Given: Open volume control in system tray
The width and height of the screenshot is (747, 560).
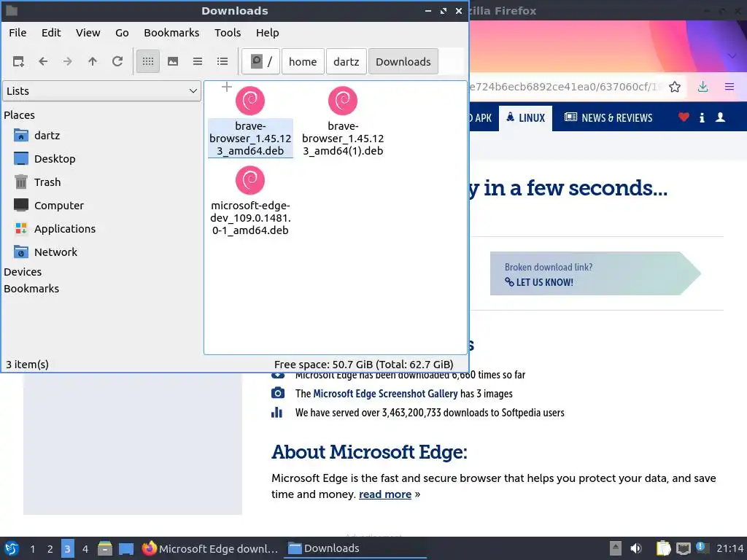Looking at the screenshot, I should coord(636,548).
